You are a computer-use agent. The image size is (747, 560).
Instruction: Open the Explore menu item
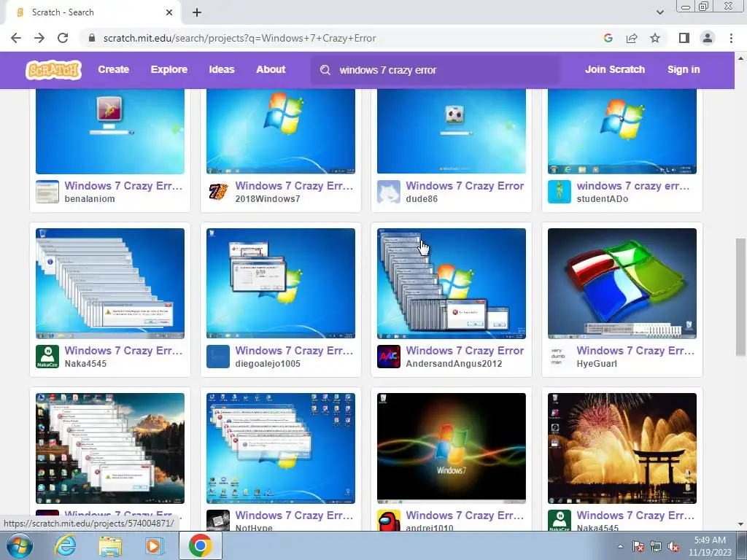click(x=169, y=69)
